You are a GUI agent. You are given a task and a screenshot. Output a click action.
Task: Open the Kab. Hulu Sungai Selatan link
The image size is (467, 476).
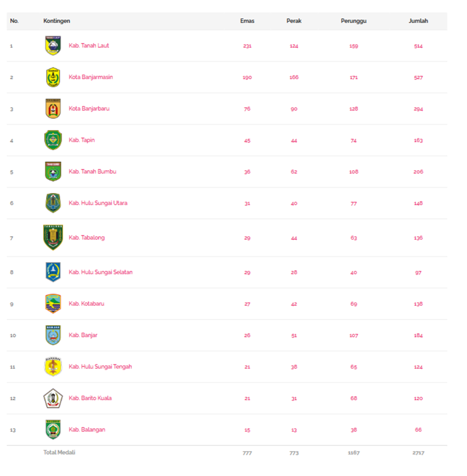pyautogui.click(x=100, y=272)
